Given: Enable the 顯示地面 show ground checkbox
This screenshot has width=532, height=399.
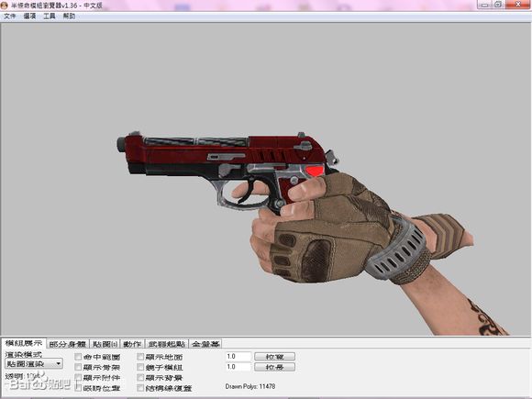Looking at the screenshot, I should point(140,357).
